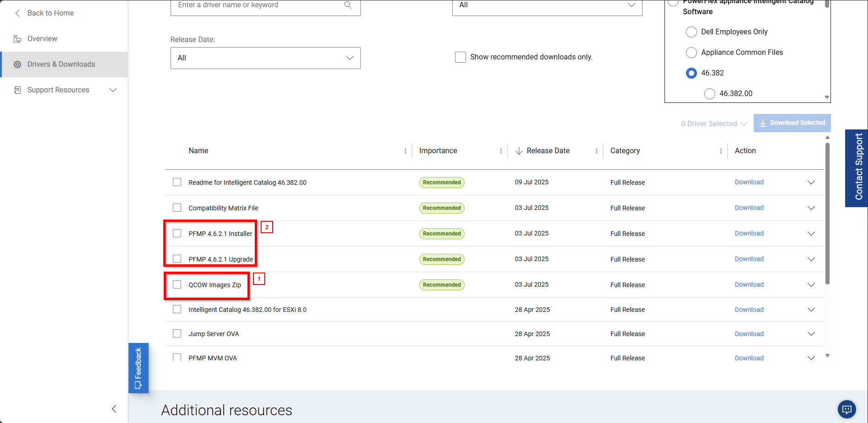
Task: Click the back arrow beside Back to Home
Action: tap(17, 13)
